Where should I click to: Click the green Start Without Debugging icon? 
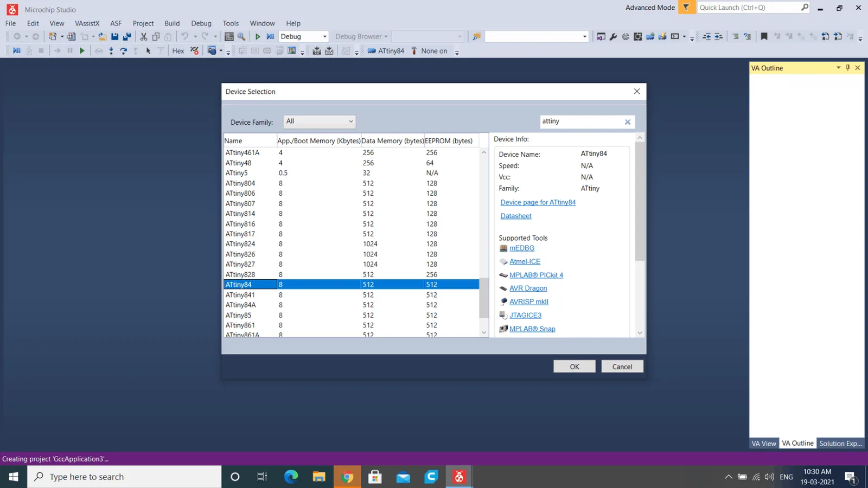pos(258,36)
